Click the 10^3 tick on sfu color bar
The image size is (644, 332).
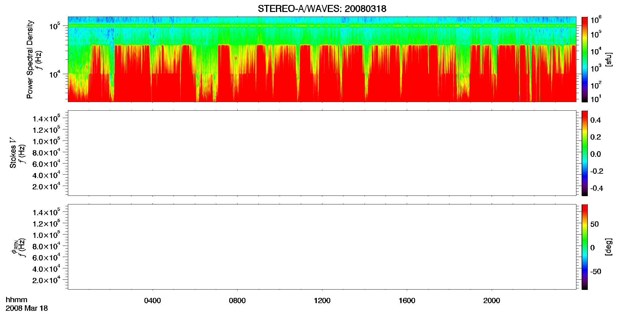(596, 68)
